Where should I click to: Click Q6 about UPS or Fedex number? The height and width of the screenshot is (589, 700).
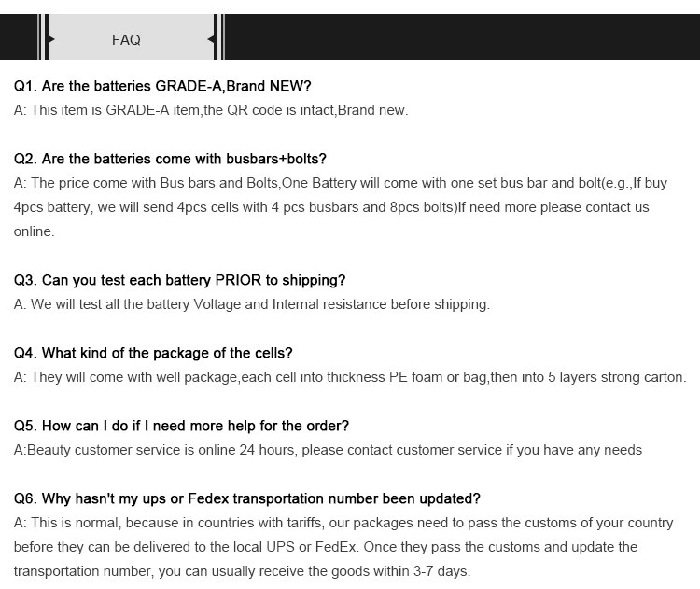(x=246, y=498)
